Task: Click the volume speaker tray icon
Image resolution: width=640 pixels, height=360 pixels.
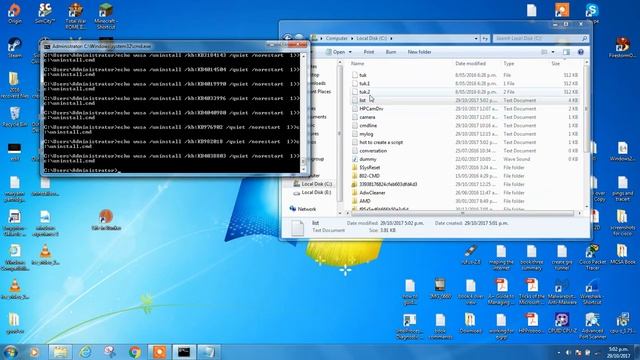Action: (x=568, y=353)
